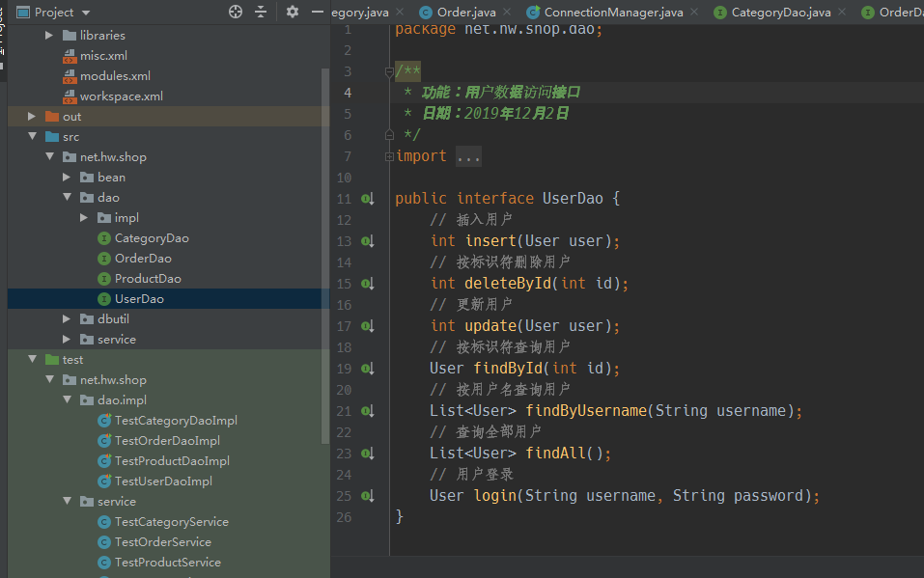The width and height of the screenshot is (924, 578).
Task: Collapse net.hw.shop package under src
Action: 49,156
